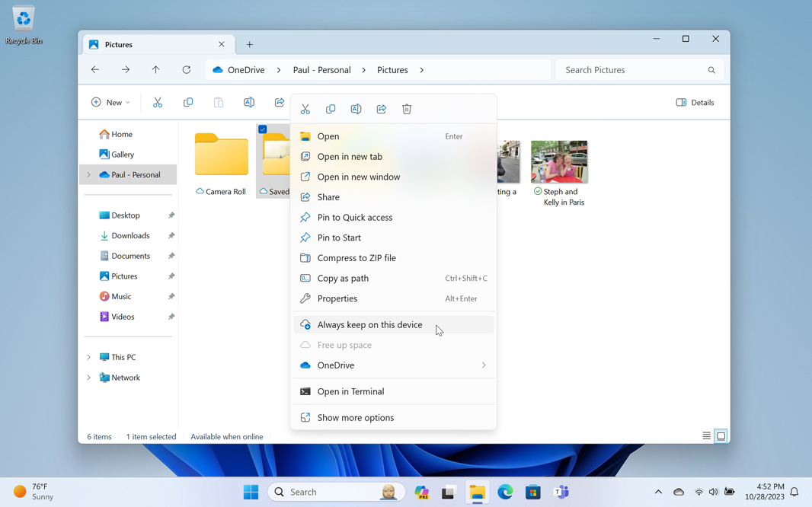Viewport: 812px width, 507px height.
Task: Expand the This PC tree node
Action: click(x=89, y=357)
